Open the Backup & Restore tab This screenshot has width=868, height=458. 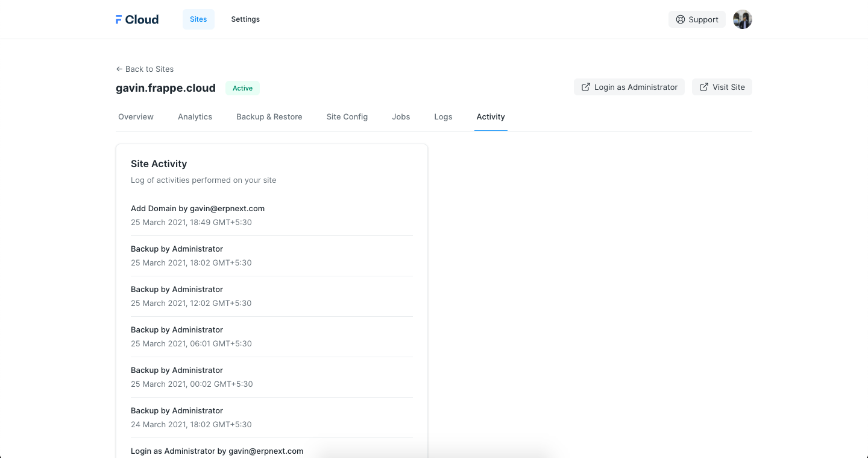269,116
